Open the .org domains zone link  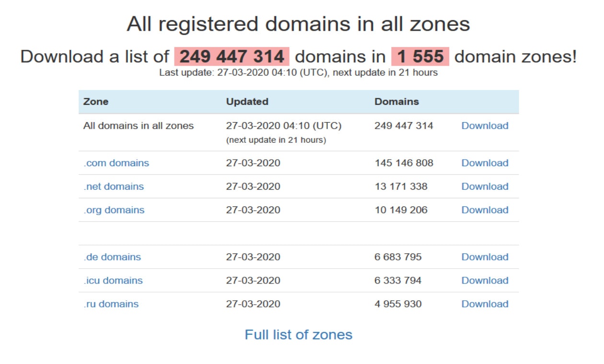click(114, 210)
